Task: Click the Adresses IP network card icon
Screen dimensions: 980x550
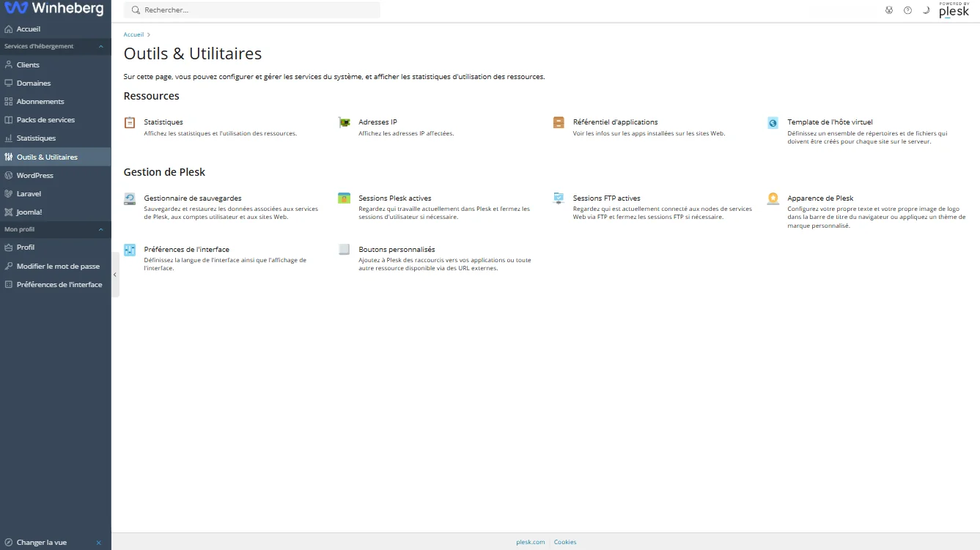Action: click(x=344, y=123)
